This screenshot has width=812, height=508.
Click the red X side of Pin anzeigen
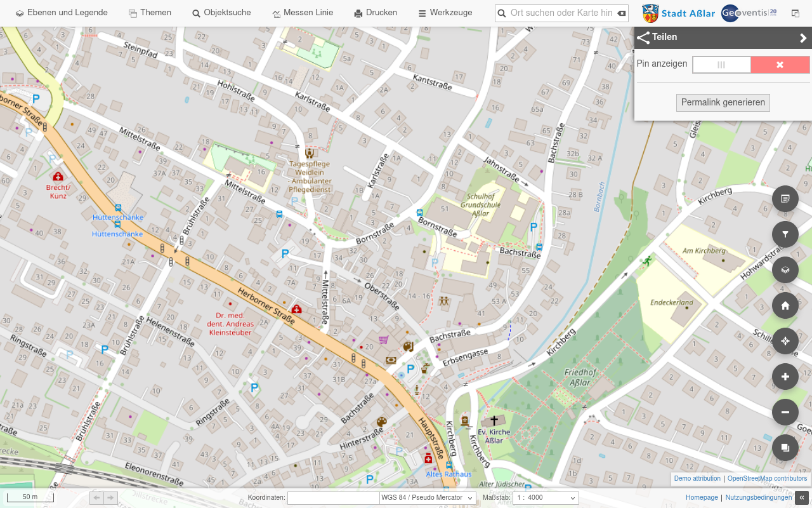780,65
